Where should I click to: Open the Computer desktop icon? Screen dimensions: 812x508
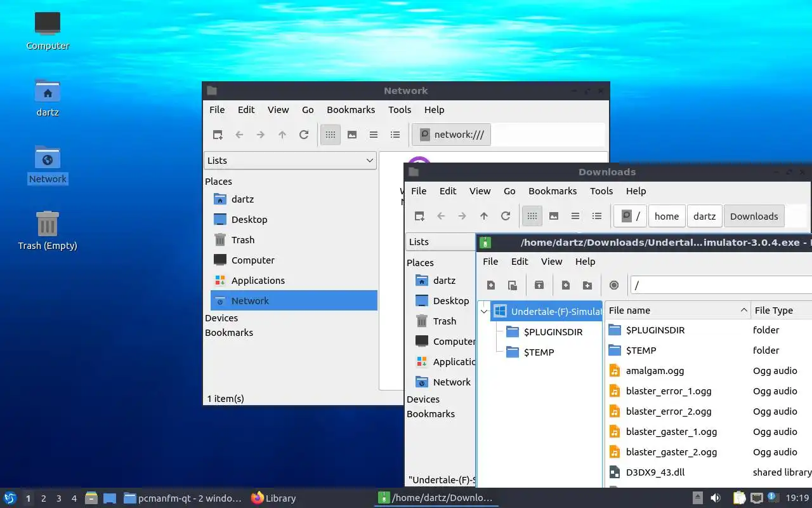coord(48,30)
